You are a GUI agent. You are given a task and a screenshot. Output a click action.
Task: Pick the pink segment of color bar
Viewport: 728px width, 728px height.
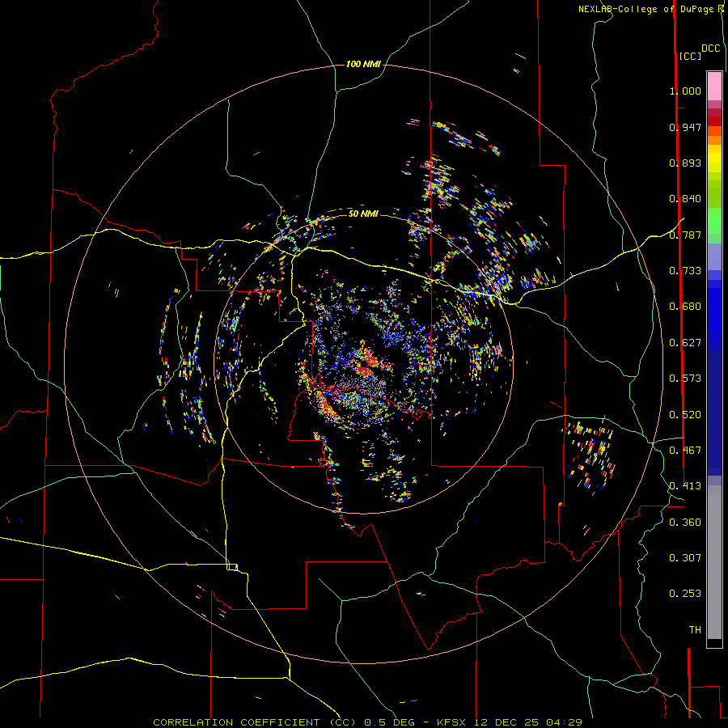click(714, 86)
